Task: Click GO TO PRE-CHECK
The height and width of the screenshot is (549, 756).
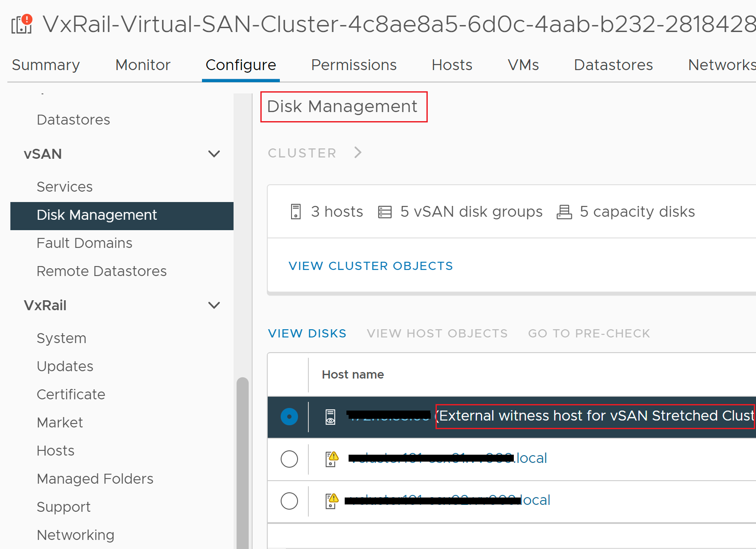Action: (589, 333)
